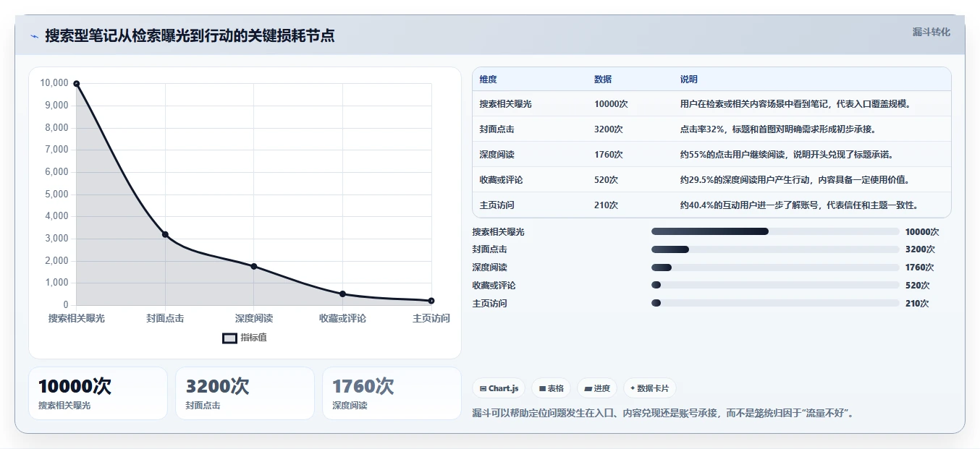
Task: Select the 表格 chip
Action: 551,388
